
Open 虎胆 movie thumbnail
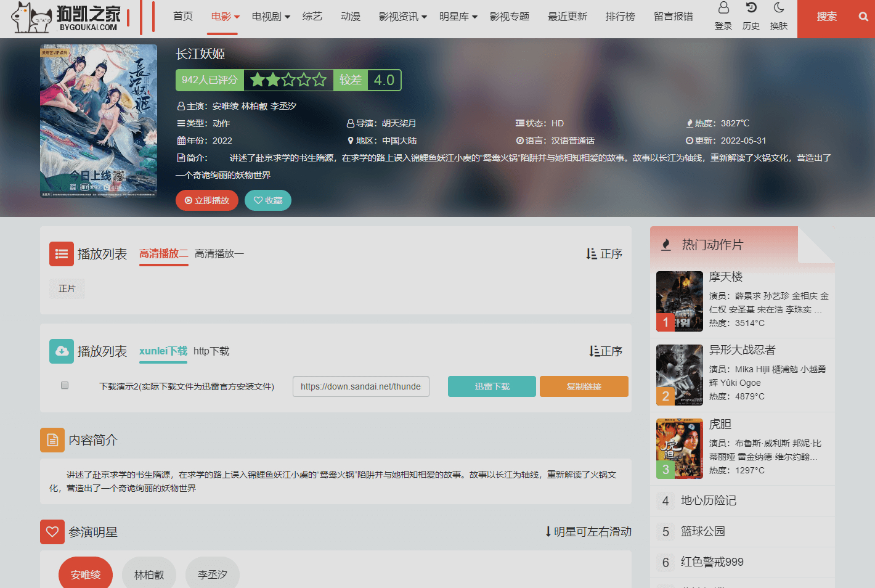(680, 449)
